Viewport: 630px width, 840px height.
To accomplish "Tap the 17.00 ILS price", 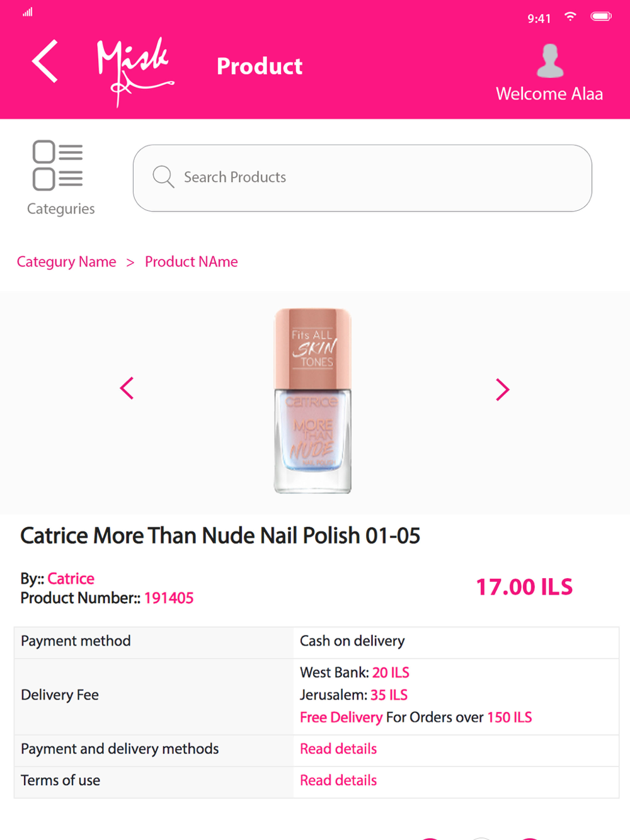I will [x=524, y=587].
